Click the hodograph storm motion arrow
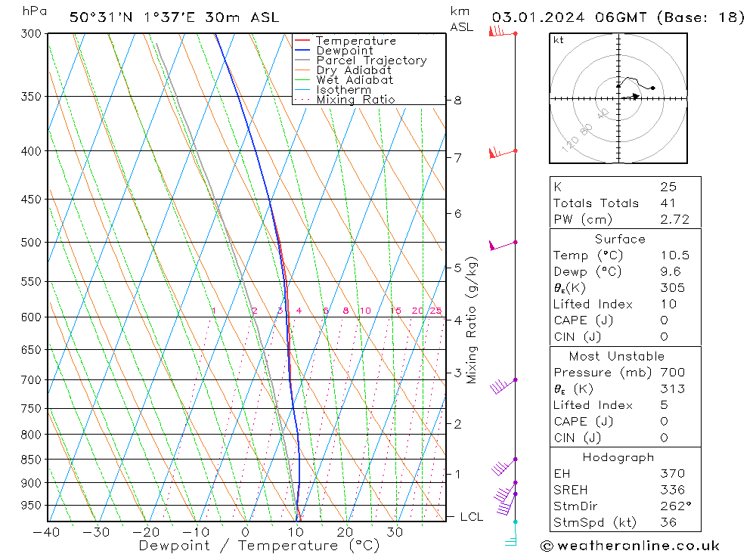This screenshot has height=554, width=756. [631, 97]
